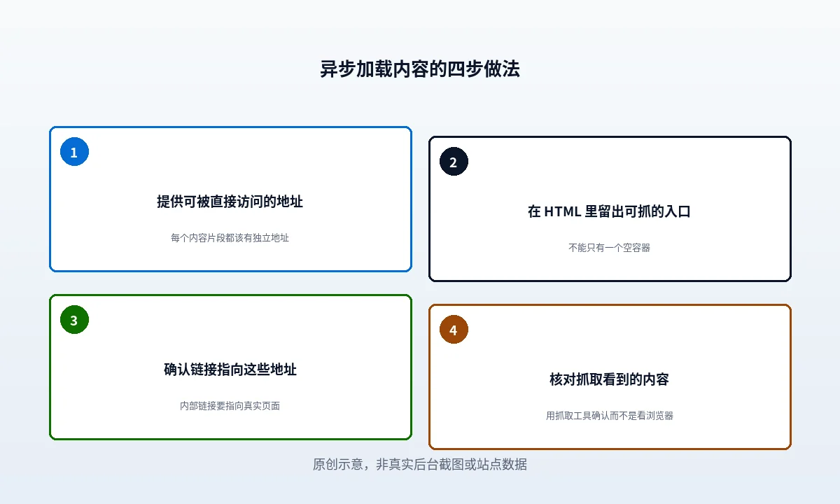Select subtitle 用抓取工具确认而不是看浏览器
This screenshot has height=504, width=840.
[x=610, y=416]
